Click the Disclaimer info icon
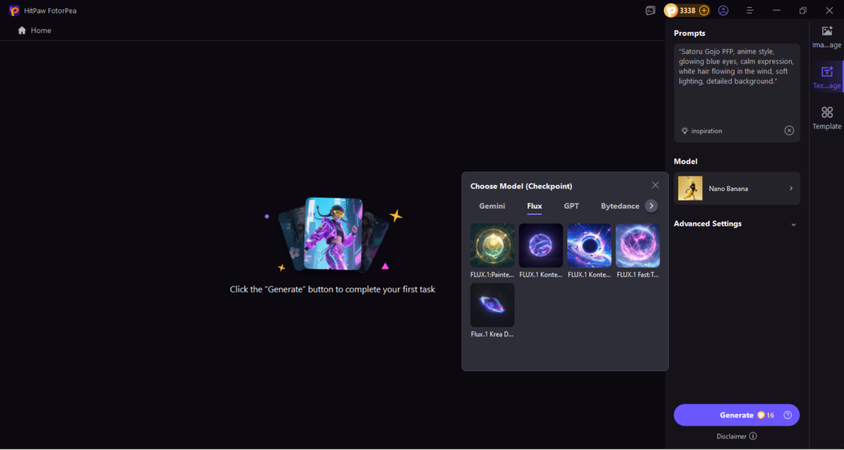The height and width of the screenshot is (450, 844). (x=753, y=436)
